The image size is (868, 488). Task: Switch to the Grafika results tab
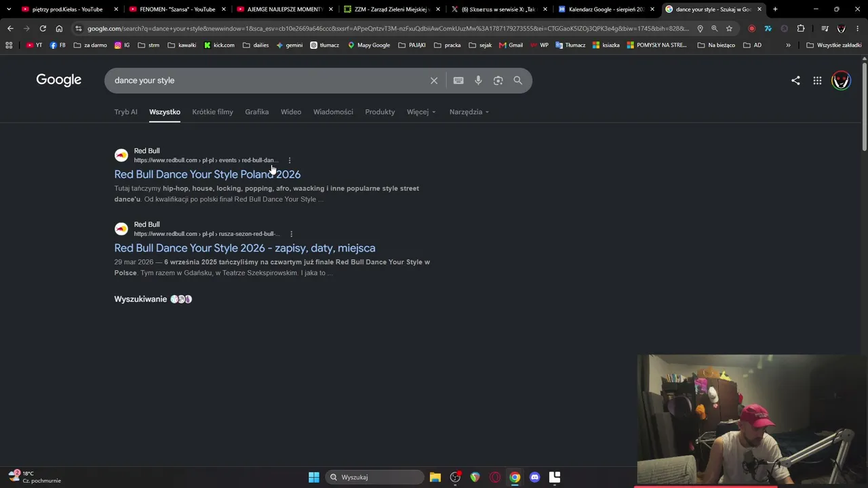click(257, 112)
